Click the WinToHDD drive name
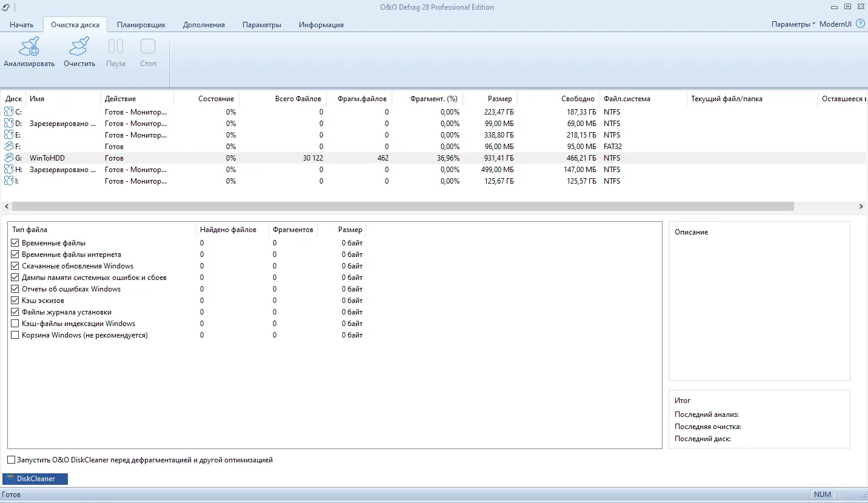This screenshot has width=868, height=503. 47,158
